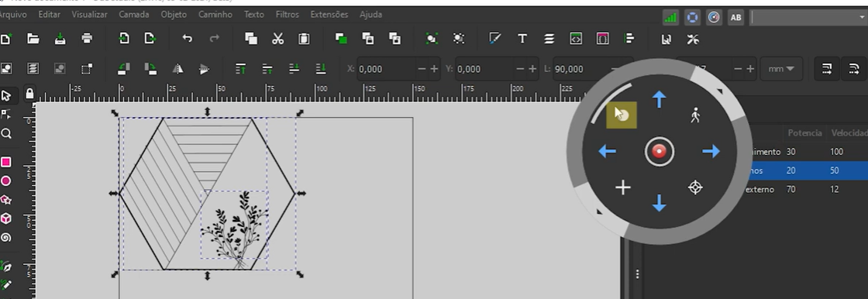Open the Caminho menu
Screen dimensions: 868x299
point(215,15)
